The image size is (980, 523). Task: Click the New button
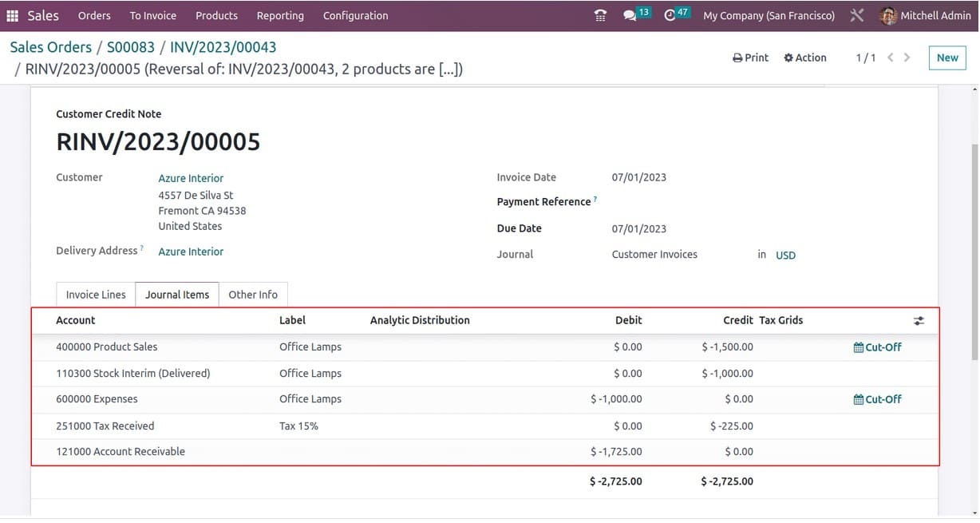tap(947, 57)
